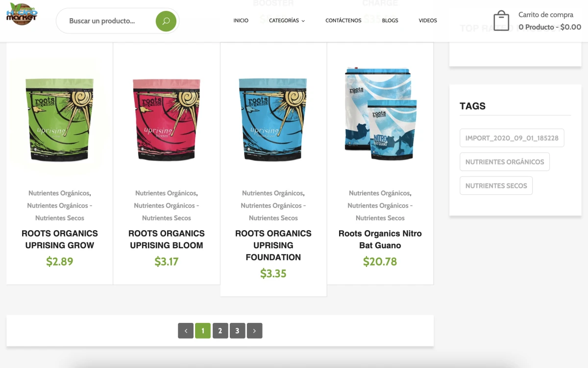
Task: Open Uprising Bloom red bag image
Action: [x=167, y=119]
